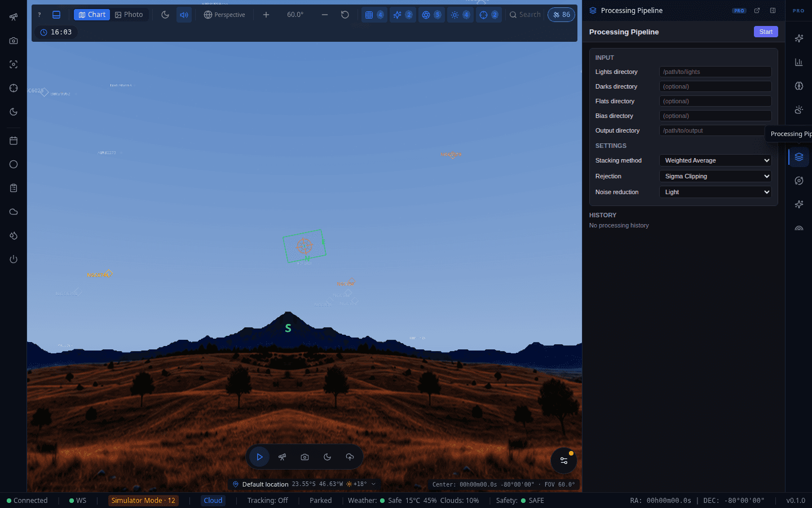Zoom in with the plus button
812x508 pixels.
pos(266,15)
